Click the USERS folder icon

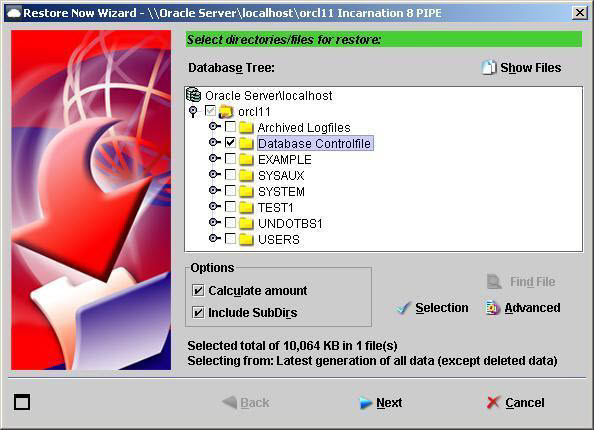pyautogui.click(x=246, y=239)
